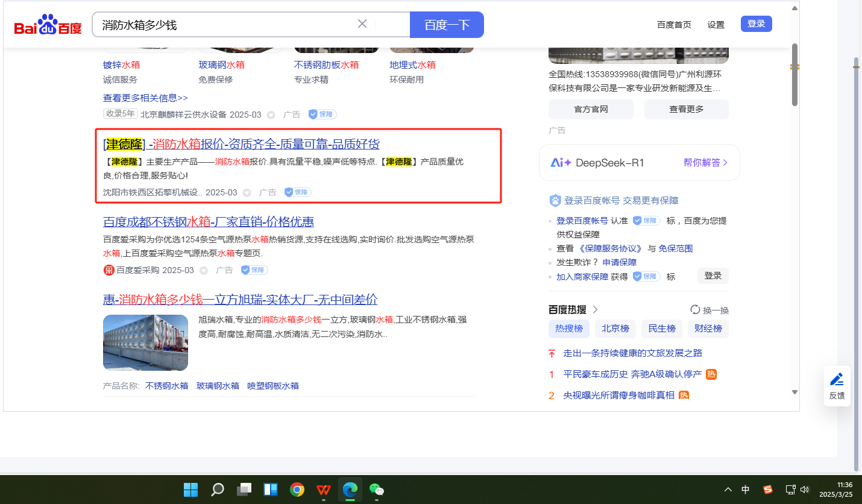Switch to the 北京榜 tab

click(x=615, y=329)
